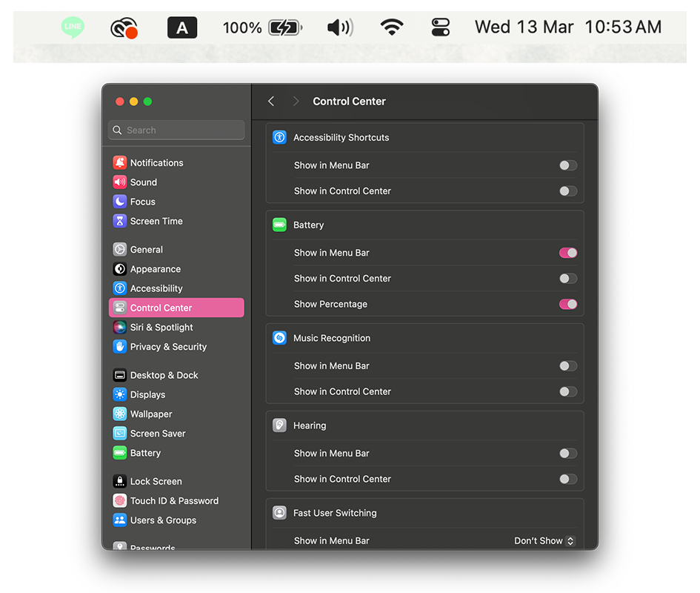Open Sound label in sidebar

(143, 182)
